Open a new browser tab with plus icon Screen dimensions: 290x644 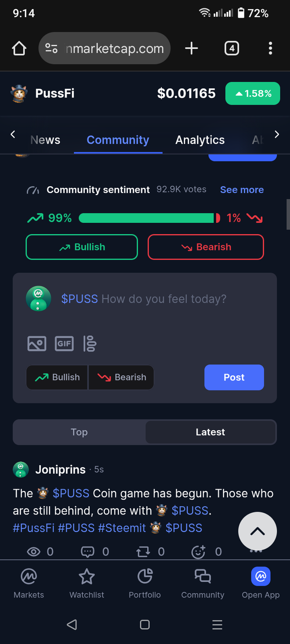[x=192, y=48]
